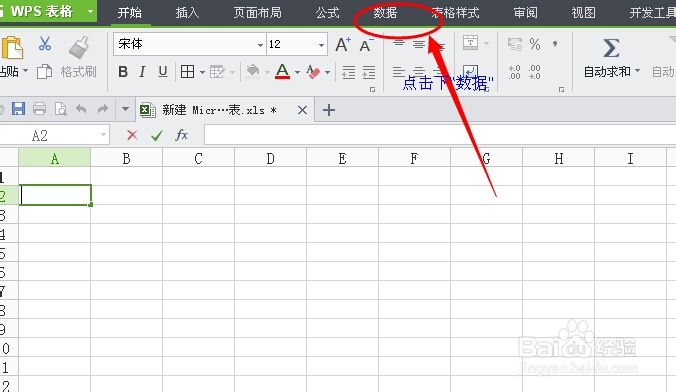Switch to 审阅 tab
The height and width of the screenshot is (392, 676).
click(526, 13)
